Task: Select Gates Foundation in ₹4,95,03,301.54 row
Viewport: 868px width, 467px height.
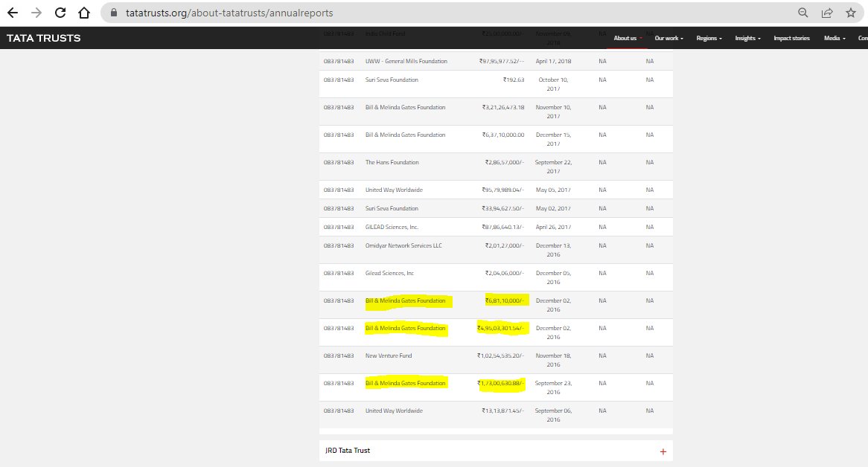Action: coord(405,328)
